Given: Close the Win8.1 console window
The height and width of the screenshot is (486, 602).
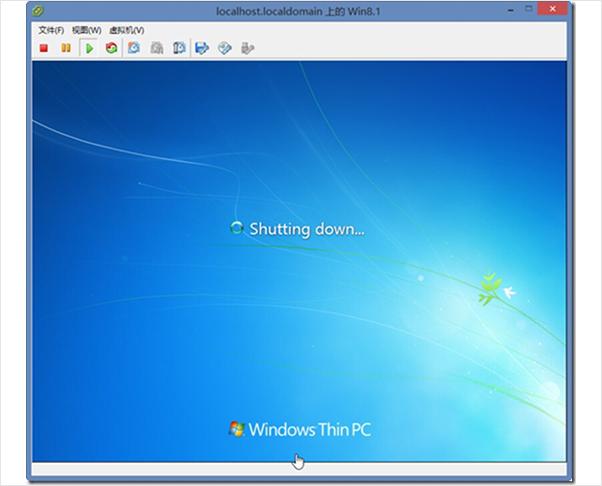Looking at the screenshot, I should pos(552,9).
